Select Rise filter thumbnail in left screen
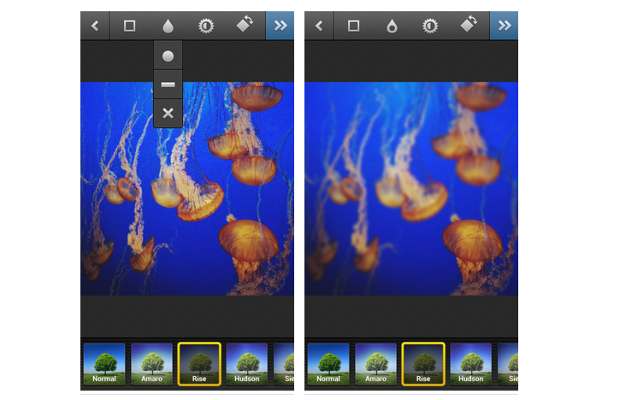The image size is (620, 400). [x=199, y=364]
